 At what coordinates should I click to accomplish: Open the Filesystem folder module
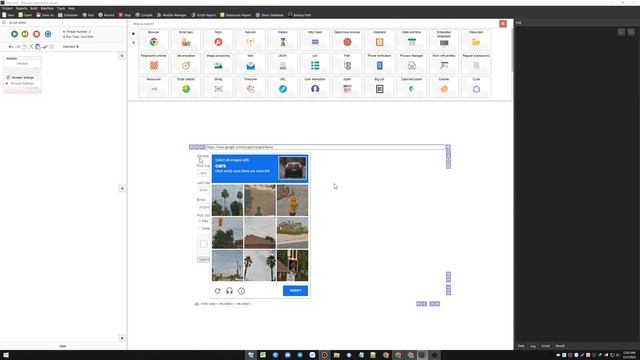(x=476, y=40)
